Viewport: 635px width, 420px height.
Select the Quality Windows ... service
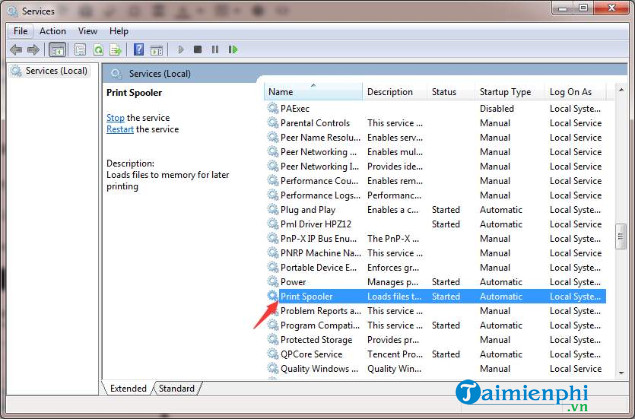(x=435, y=369)
